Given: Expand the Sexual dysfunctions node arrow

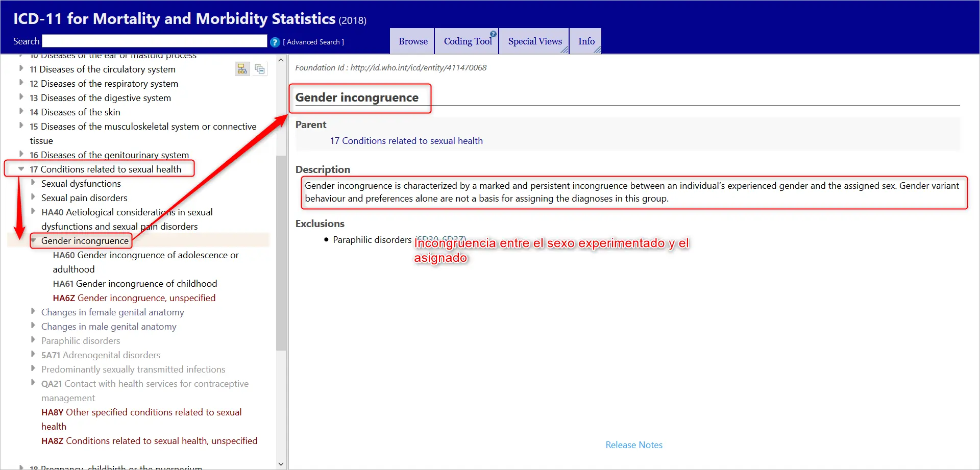Looking at the screenshot, I should click(x=33, y=183).
